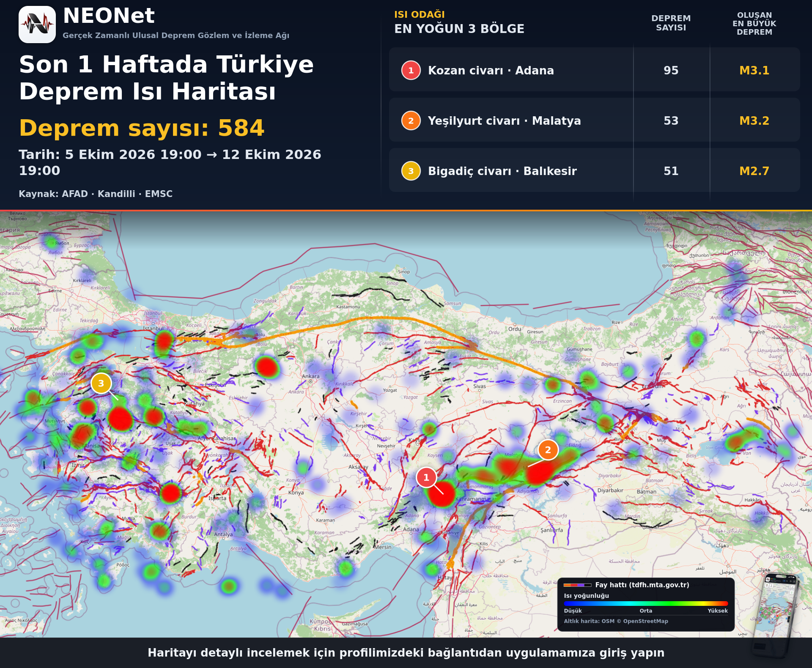Click the DEPREM SAYISI column header
Viewport: 812px width, 668px height.
point(671,23)
